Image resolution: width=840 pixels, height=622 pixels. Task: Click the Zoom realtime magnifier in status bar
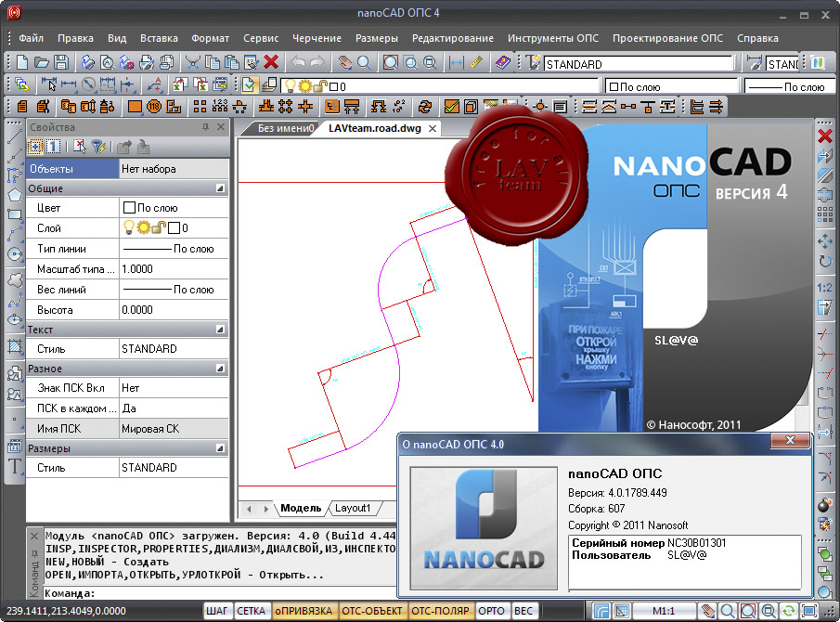[728, 611]
